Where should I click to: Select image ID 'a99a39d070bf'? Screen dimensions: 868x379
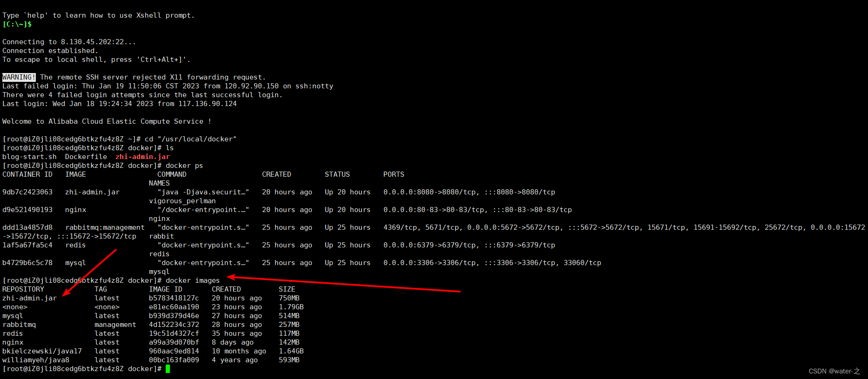(174, 342)
